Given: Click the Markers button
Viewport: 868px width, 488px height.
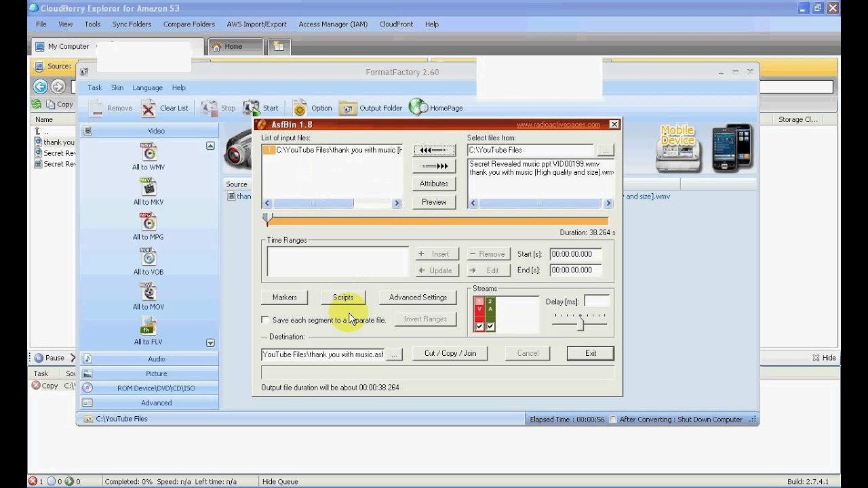Looking at the screenshot, I should (x=284, y=297).
